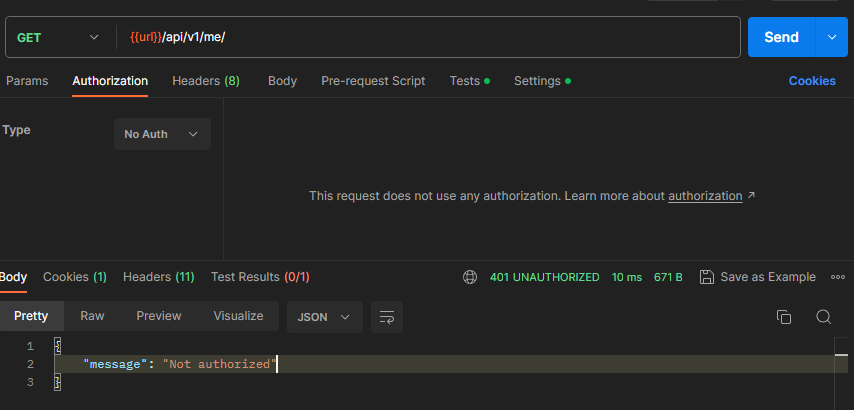The width and height of the screenshot is (854, 410).
Task: Click line number 1 in response gutter
Action: [x=30, y=346]
